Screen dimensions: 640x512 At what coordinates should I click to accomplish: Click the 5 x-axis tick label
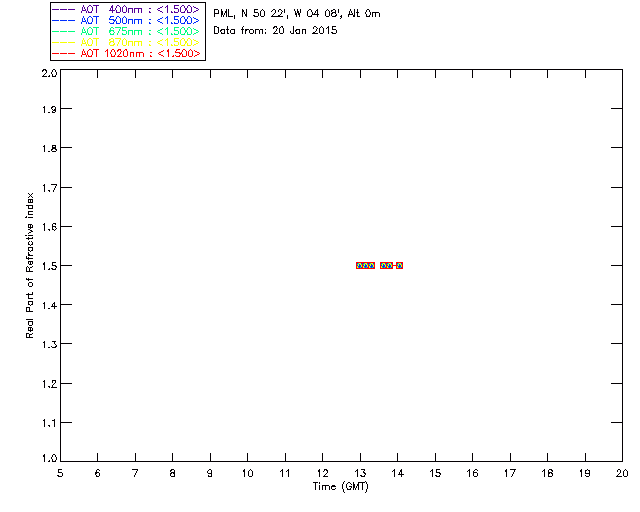tap(60, 473)
